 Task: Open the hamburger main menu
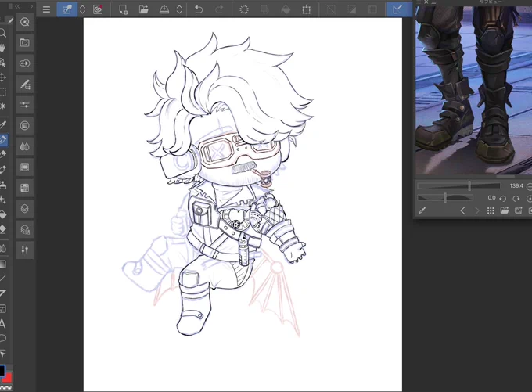click(46, 9)
